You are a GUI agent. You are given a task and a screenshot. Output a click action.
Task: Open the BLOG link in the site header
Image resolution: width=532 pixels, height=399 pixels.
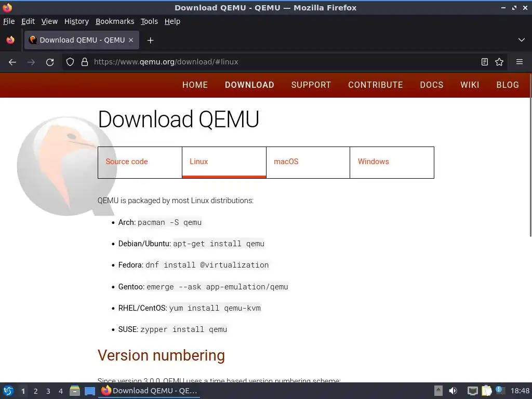508,85
